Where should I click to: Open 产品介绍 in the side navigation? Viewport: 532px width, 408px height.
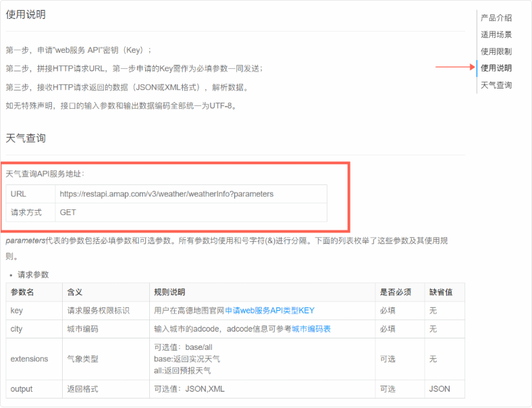click(496, 18)
